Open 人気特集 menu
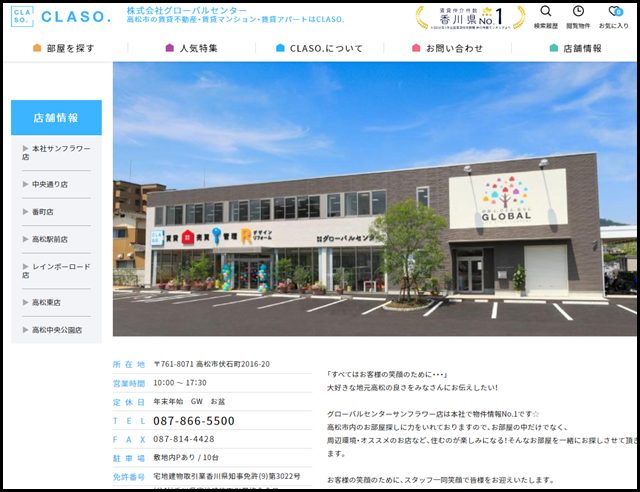Image resolution: width=640 pixels, height=492 pixels. 191,48
